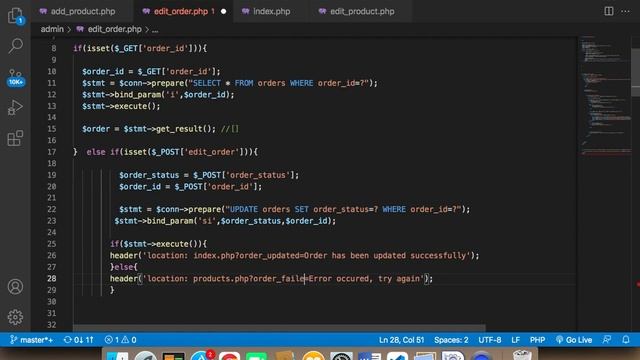Click the horizontal scrollbar at bottom

pos(279,328)
